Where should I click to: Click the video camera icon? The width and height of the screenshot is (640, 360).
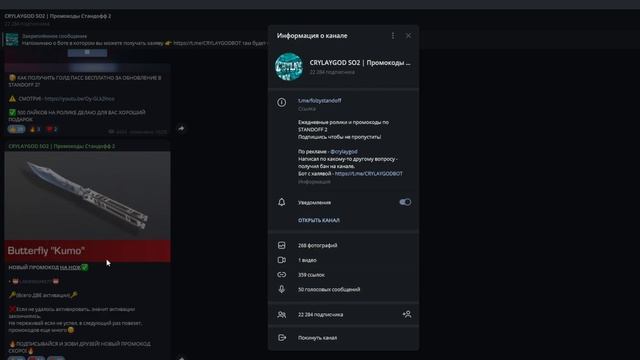pos(282,260)
